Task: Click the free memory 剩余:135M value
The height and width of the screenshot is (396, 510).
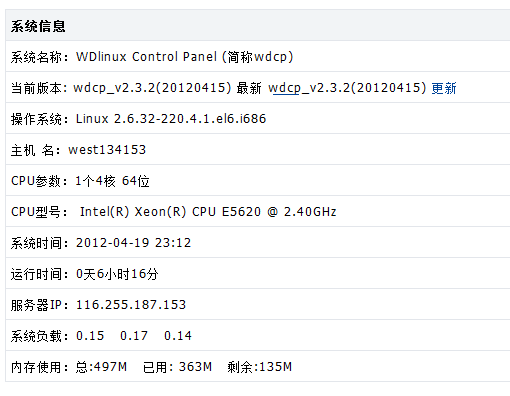Action: click(260, 367)
